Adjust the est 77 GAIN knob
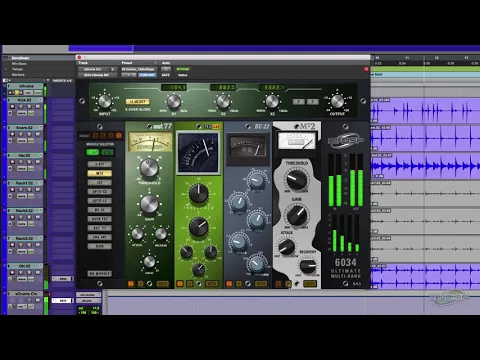 (x=149, y=204)
